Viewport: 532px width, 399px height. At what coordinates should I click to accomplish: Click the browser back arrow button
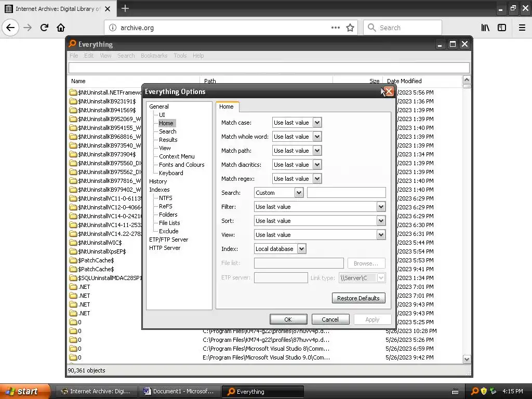pyautogui.click(x=10, y=28)
